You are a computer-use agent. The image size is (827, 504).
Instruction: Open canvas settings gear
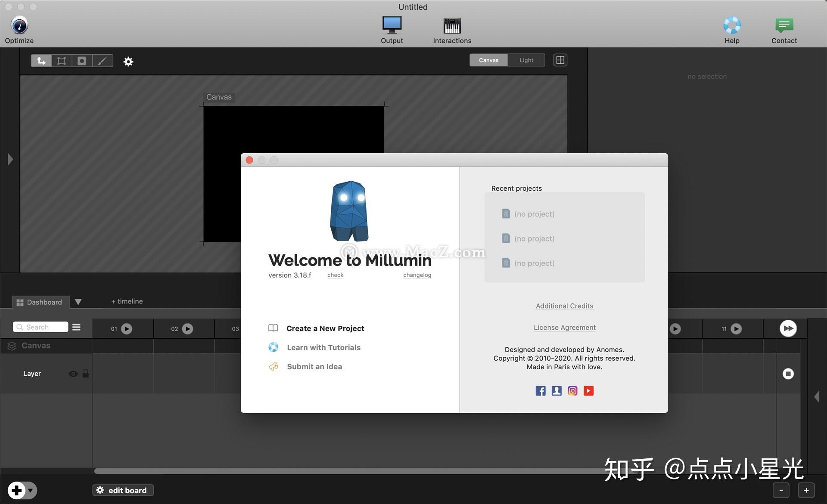pos(128,61)
